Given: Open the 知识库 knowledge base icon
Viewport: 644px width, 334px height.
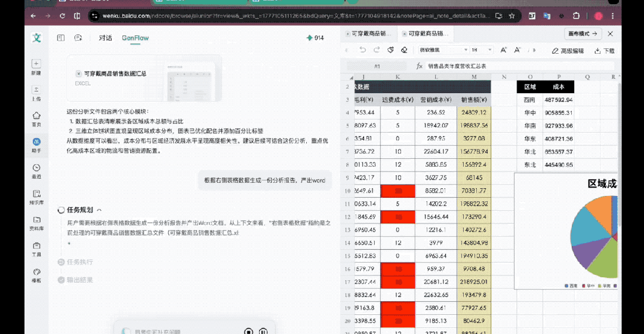Looking at the screenshot, I should click(x=36, y=194).
